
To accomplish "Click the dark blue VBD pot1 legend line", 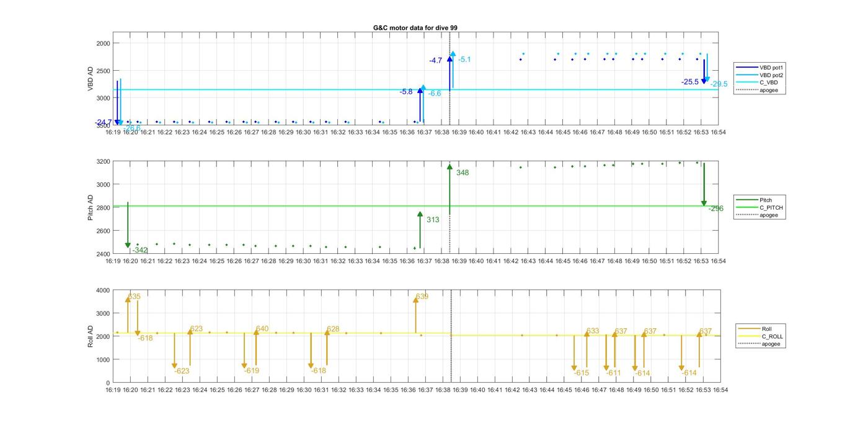I will click(x=746, y=67).
